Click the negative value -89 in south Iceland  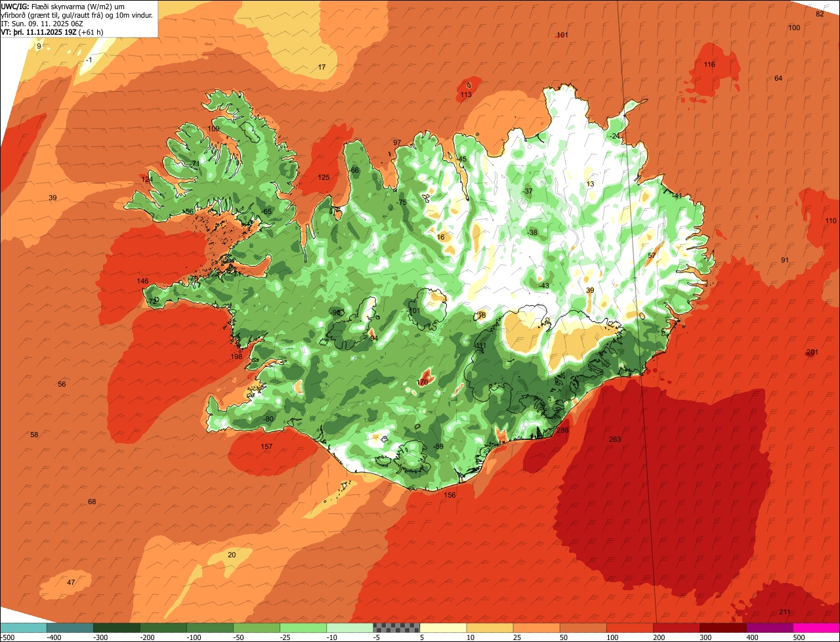[438, 446]
